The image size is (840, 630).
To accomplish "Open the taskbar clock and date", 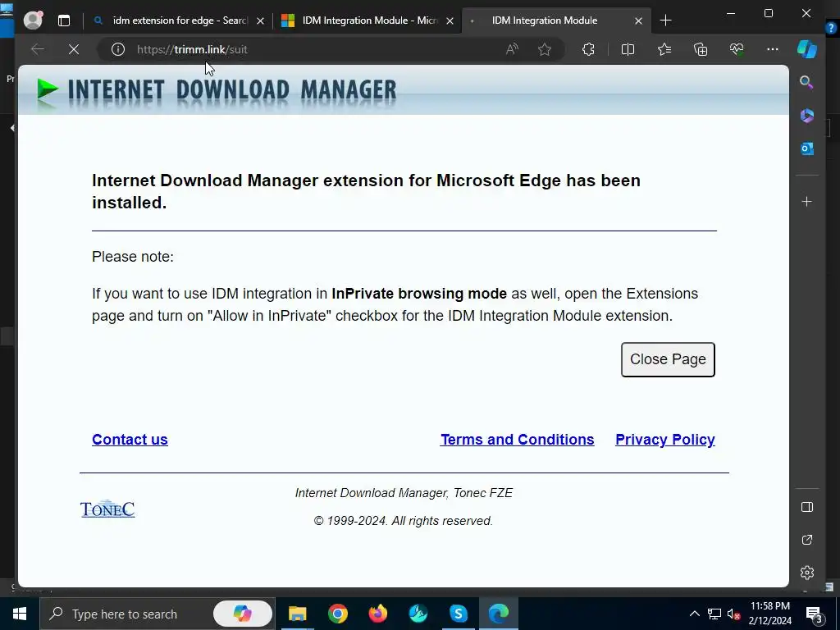I will click(x=769, y=614).
